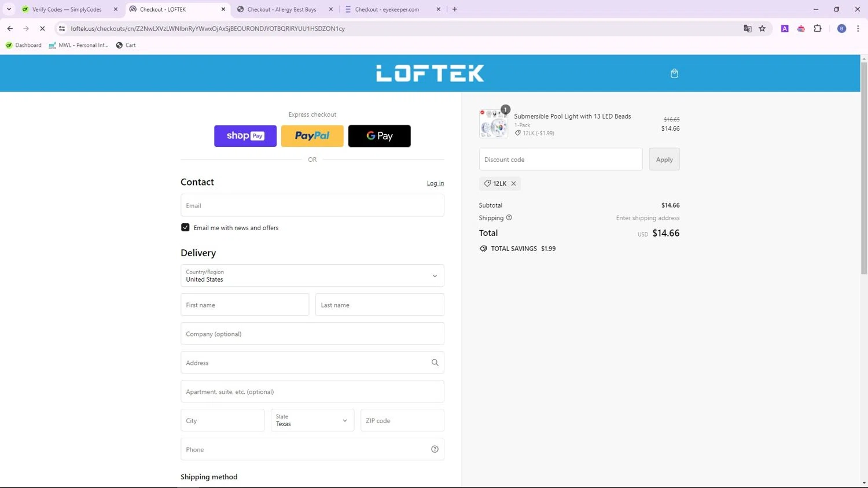Click the Apply discount button

664,160
